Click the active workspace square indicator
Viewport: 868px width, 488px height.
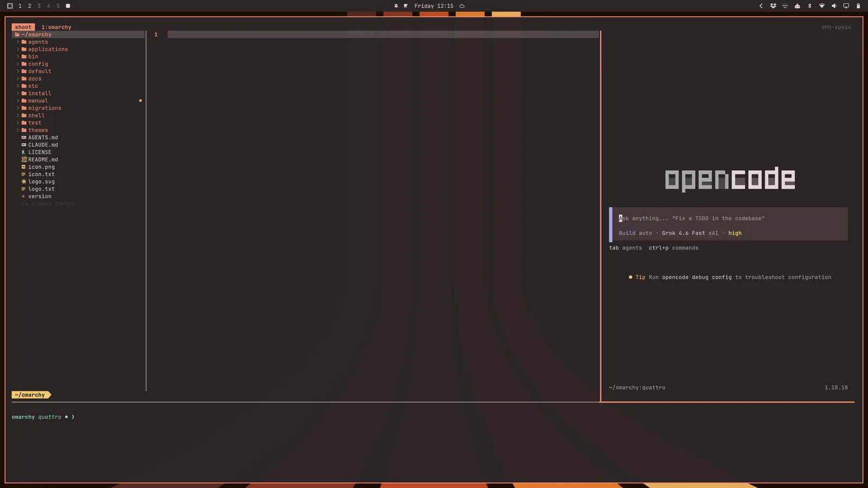point(68,6)
